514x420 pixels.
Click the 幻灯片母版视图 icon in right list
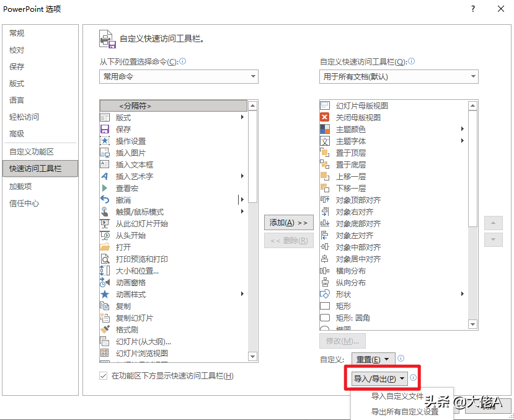(x=324, y=105)
